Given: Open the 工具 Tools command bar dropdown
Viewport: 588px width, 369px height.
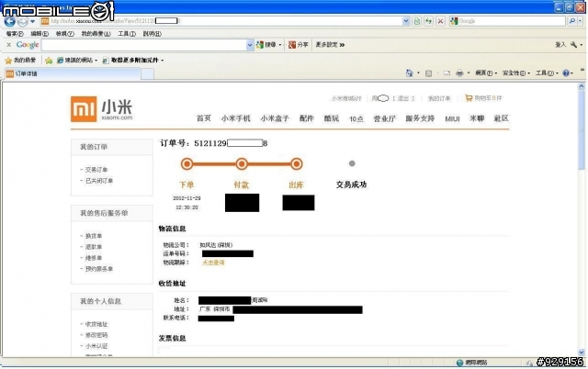Looking at the screenshot, I should pos(547,73).
